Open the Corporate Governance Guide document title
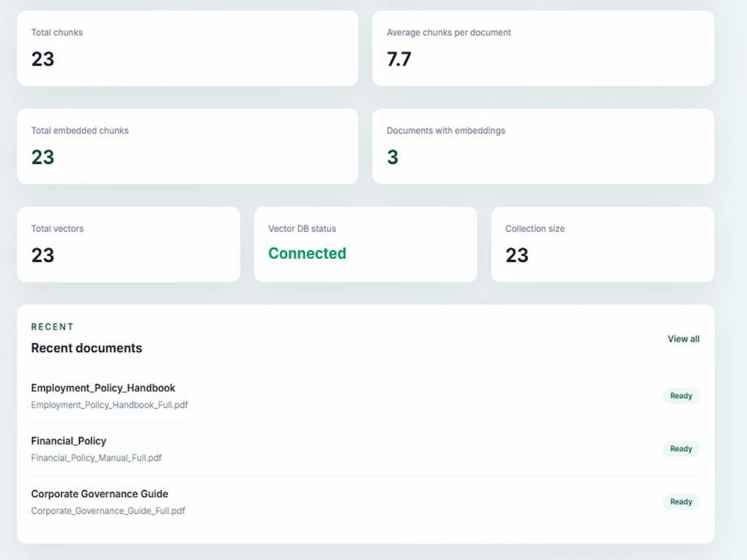Image resolution: width=747 pixels, height=560 pixels. point(99,494)
